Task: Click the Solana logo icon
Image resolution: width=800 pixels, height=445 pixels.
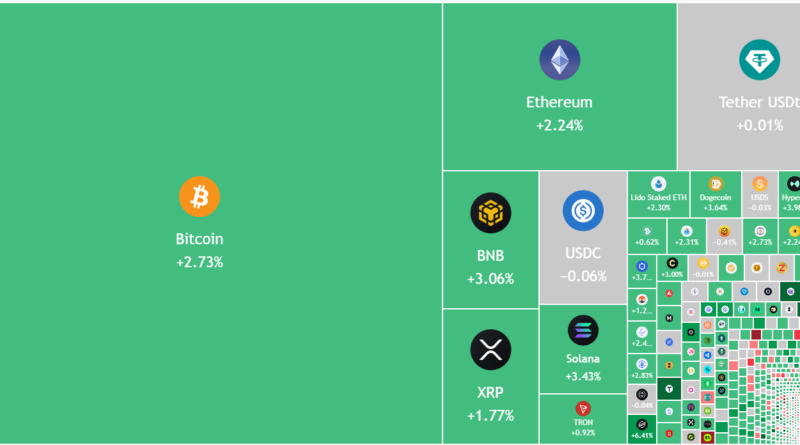Action: [x=582, y=330]
